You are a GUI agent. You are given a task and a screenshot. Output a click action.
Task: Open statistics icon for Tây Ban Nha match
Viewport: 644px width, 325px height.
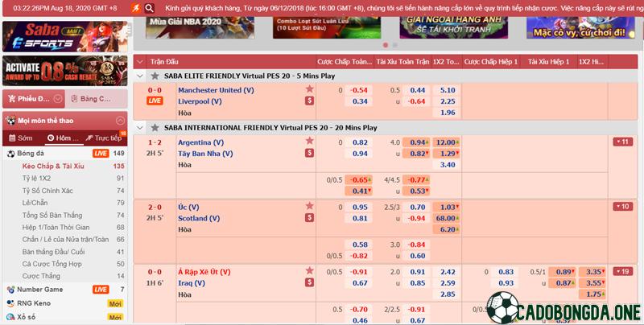[x=309, y=153]
